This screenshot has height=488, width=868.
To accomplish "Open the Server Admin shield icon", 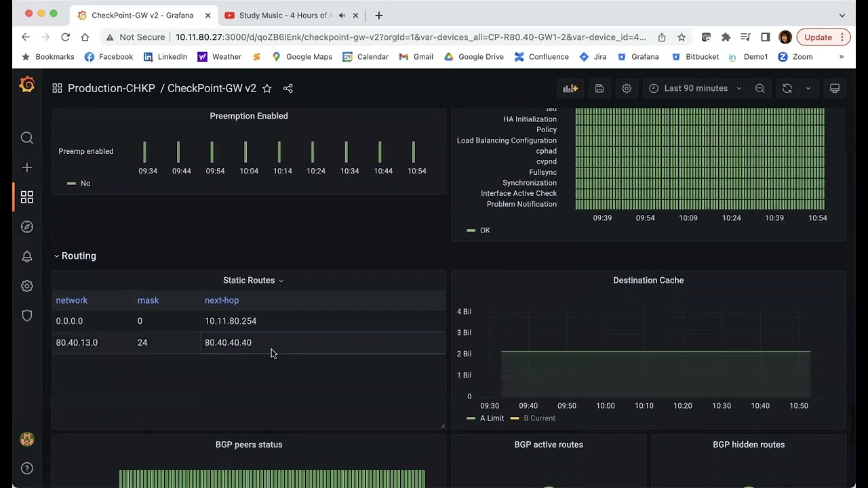I will click(x=27, y=316).
